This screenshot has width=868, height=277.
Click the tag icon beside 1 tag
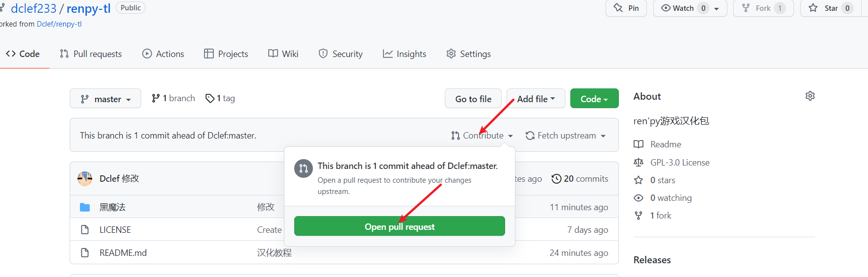(210, 98)
